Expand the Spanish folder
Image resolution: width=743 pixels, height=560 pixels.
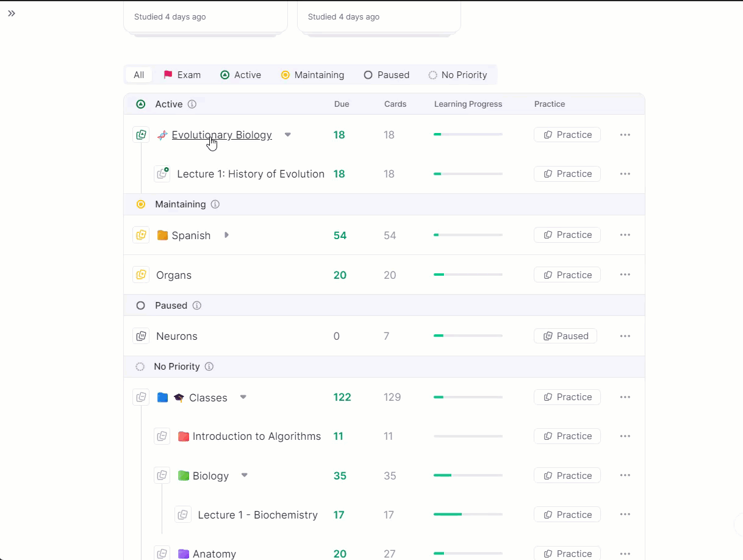pyautogui.click(x=226, y=235)
